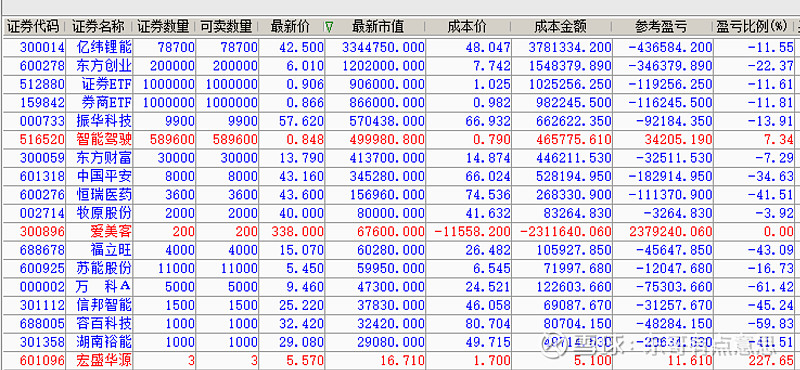Select the 东方创业 stock row
The height and width of the screenshot is (370, 800).
point(400,66)
